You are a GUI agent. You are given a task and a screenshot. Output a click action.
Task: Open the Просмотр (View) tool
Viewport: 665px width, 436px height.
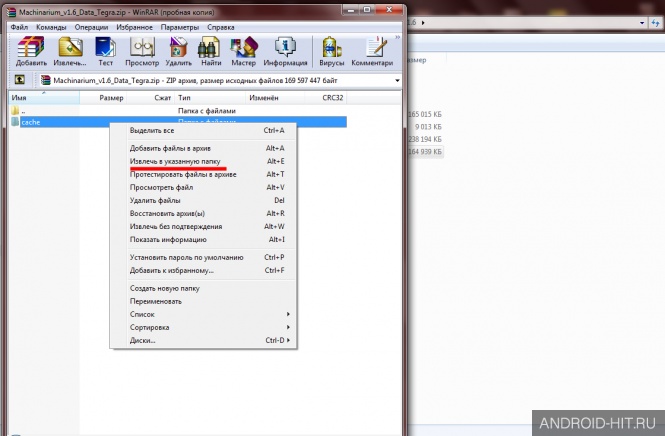point(142,51)
